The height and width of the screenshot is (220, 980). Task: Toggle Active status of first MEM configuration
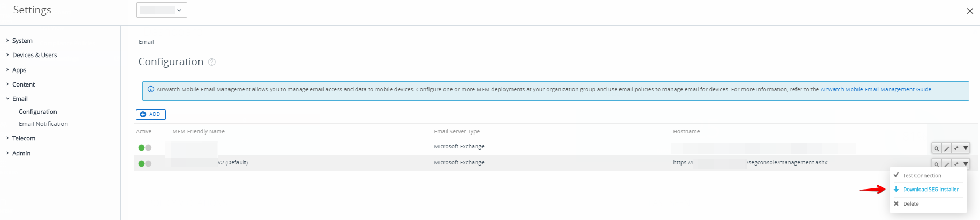(x=144, y=147)
